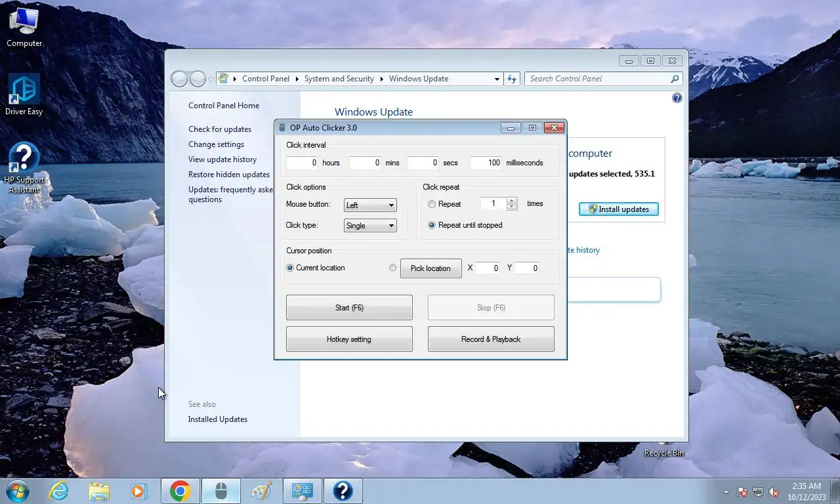Image resolution: width=840 pixels, height=504 pixels.
Task: Click the Control Panel icon in the address bar
Action: coord(223,79)
